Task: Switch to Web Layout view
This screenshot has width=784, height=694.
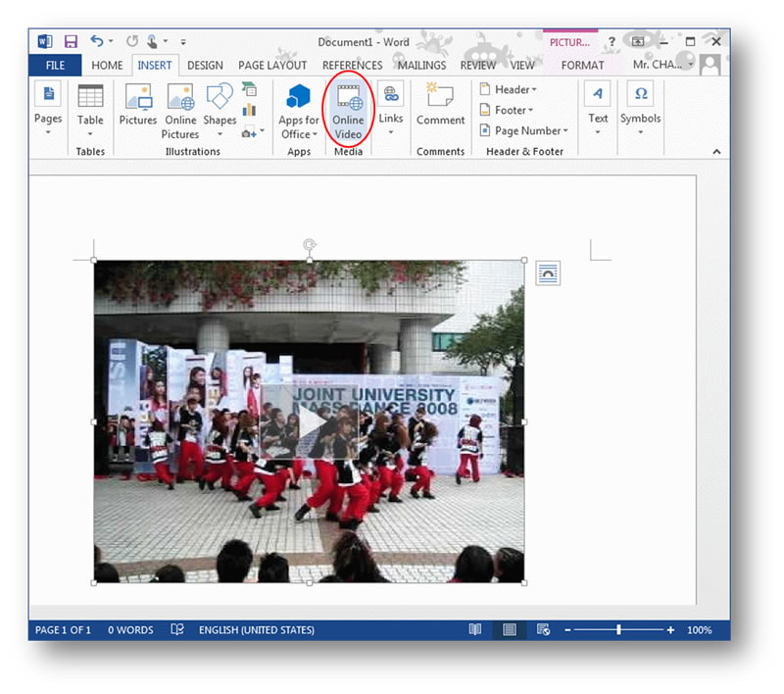Action: tap(543, 630)
